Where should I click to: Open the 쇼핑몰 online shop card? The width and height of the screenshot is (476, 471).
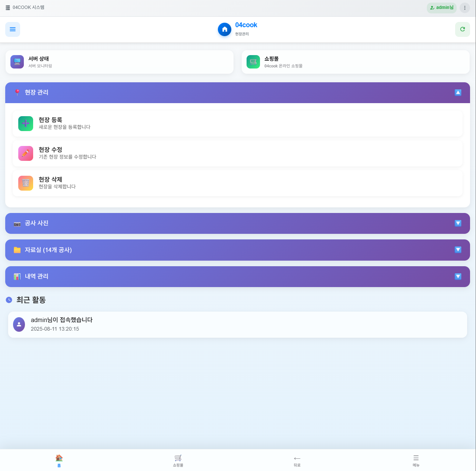point(356,62)
